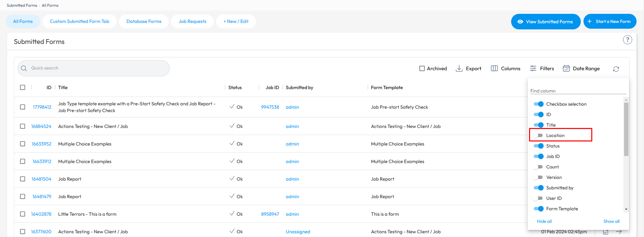Click in the Quick search field

click(x=94, y=68)
